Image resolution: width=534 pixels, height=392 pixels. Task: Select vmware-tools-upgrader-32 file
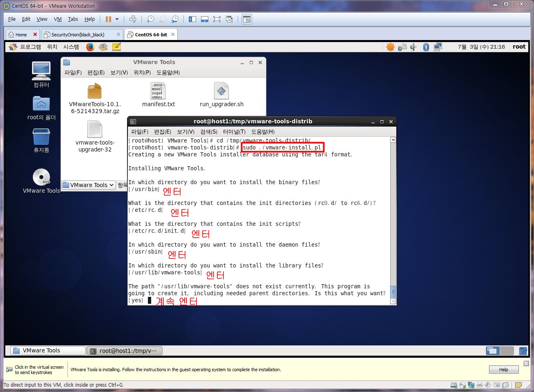coord(95,137)
